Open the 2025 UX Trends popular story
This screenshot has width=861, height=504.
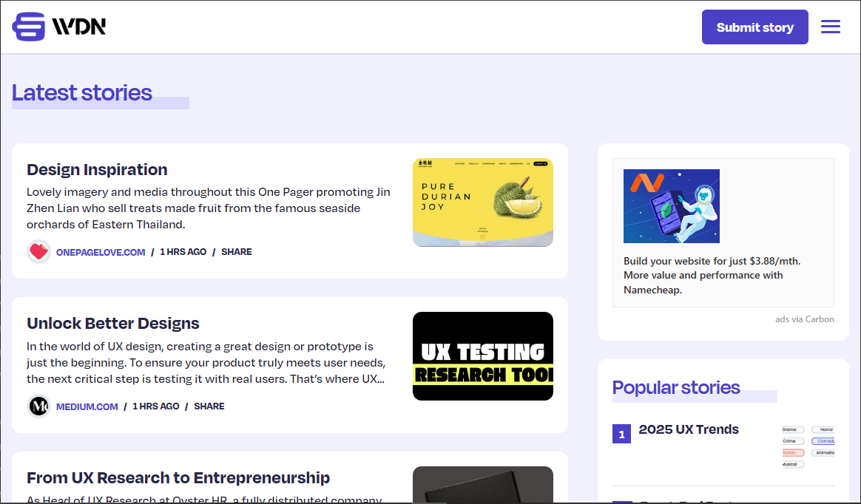click(x=689, y=429)
